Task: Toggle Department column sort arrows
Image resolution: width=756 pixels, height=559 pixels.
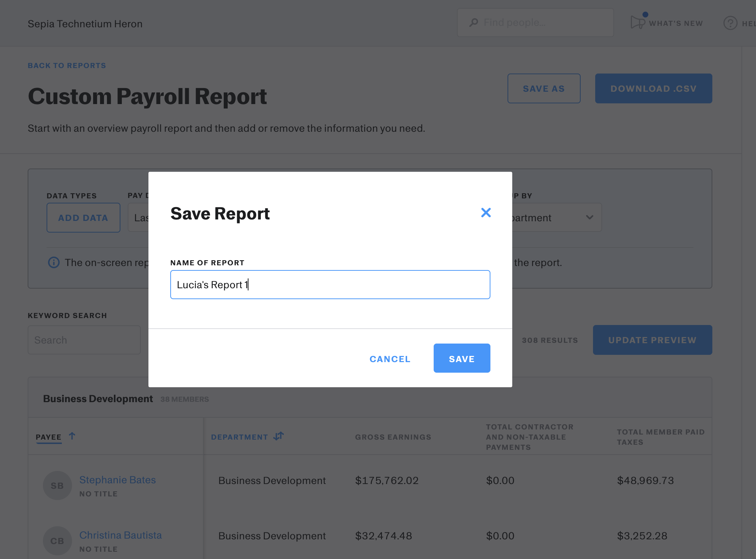Action: pyautogui.click(x=279, y=436)
